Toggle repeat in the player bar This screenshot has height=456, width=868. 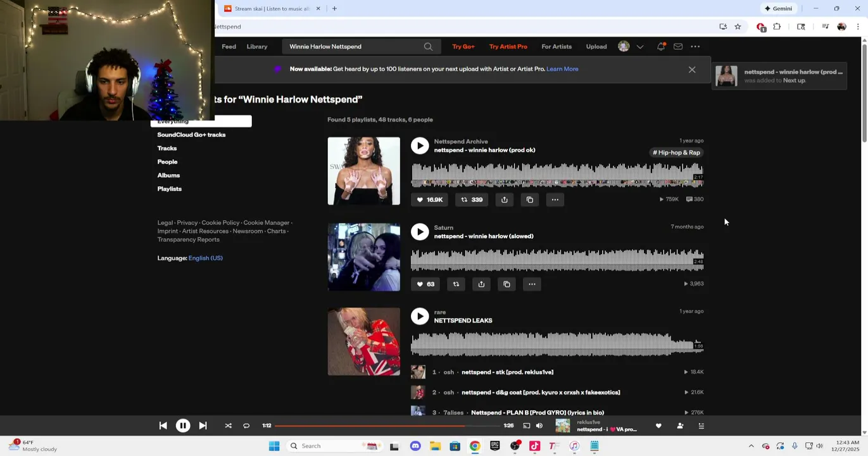246,426
